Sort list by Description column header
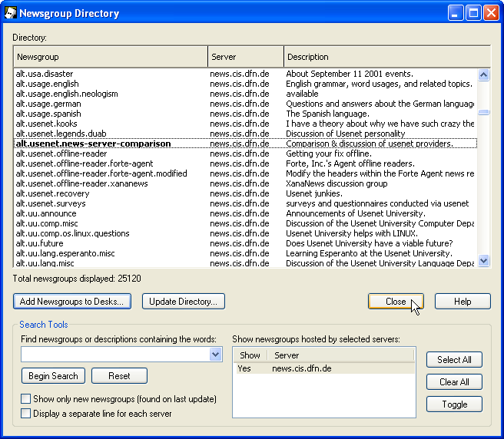 coord(386,57)
